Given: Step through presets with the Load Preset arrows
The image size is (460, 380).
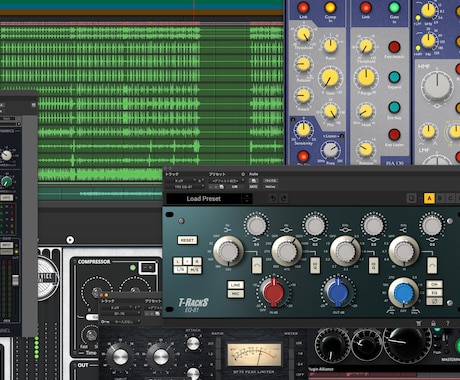Looking at the screenshot, I should point(247,199).
